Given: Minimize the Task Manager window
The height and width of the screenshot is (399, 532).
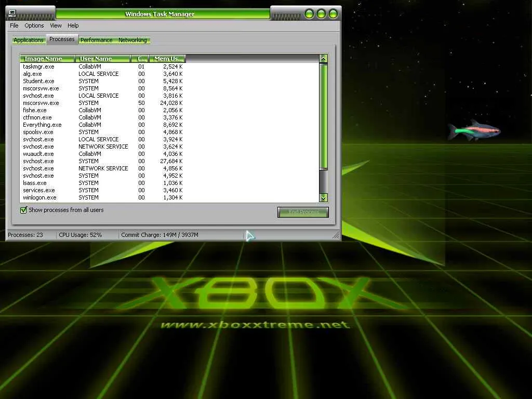Looking at the screenshot, I should point(309,14).
